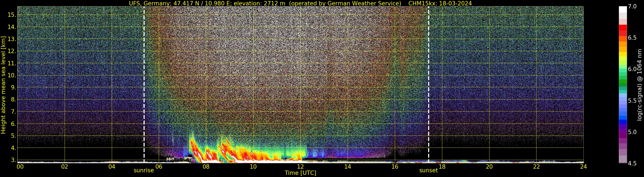Click the time axis tick label 08
The height and width of the screenshot is (177, 644).
click(x=206, y=166)
